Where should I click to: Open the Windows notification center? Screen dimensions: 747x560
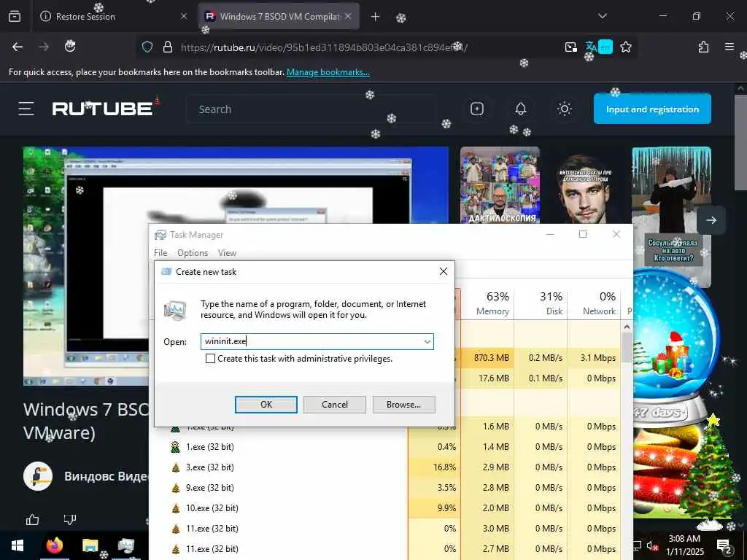click(x=724, y=546)
